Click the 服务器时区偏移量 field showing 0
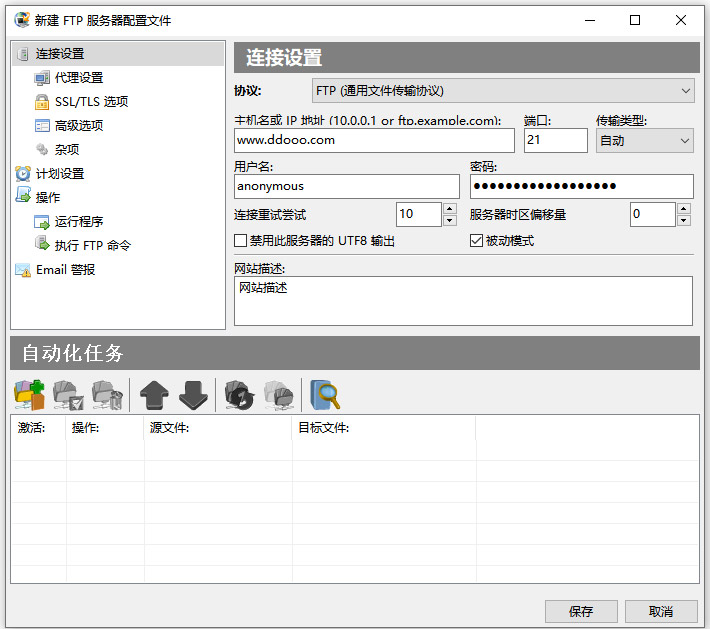 click(x=653, y=214)
